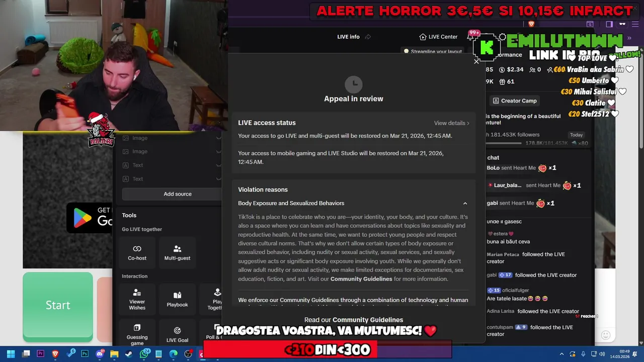
Task: Collapse the Body Exposure and Sexualized Behaviors section
Action: pyautogui.click(x=465, y=204)
